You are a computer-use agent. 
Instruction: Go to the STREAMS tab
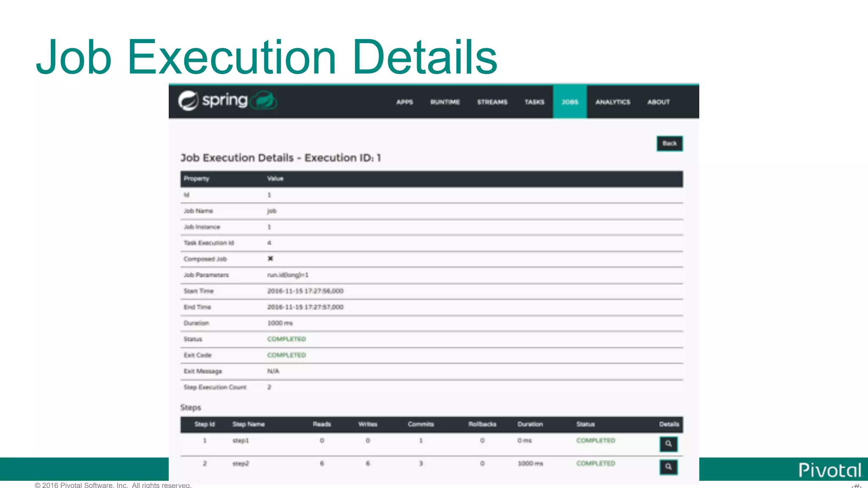pyautogui.click(x=492, y=102)
